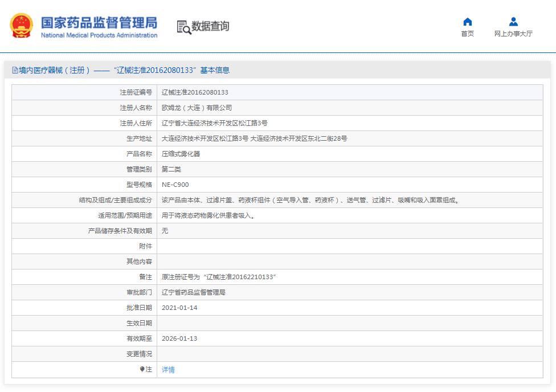This screenshot has height=392, width=556.
Task: Click approval date 2021-01-14
Action: tap(179, 308)
